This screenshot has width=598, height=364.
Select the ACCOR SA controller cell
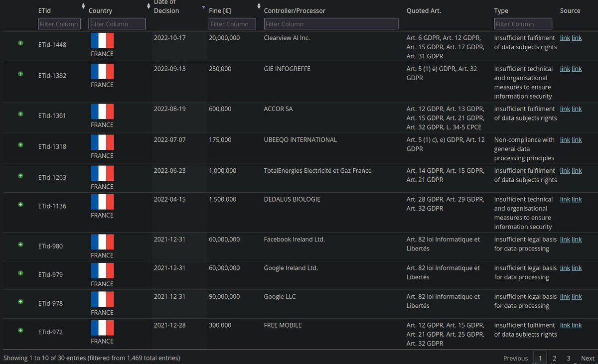[x=279, y=109]
